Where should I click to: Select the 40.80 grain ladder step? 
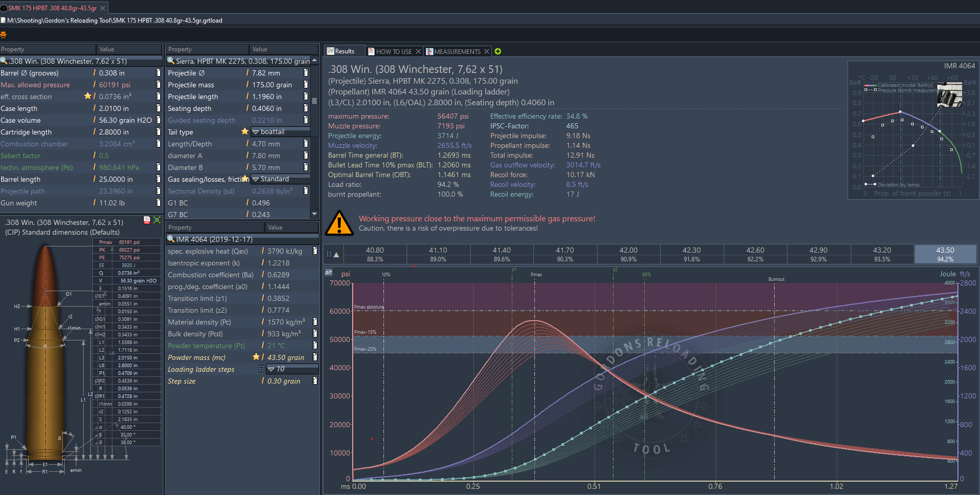pyautogui.click(x=375, y=254)
